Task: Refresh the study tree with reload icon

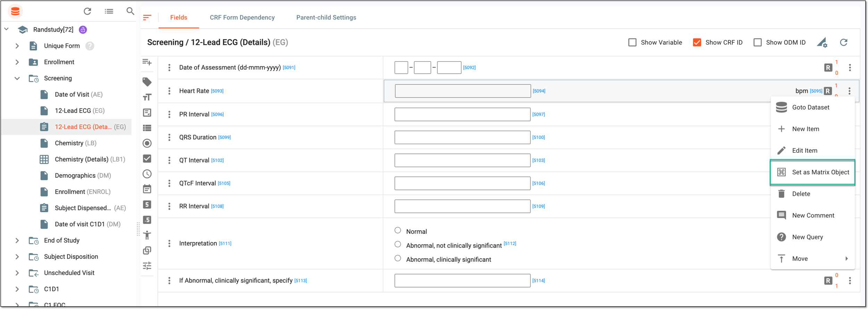Action: pyautogui.click(x=87, y=11)
